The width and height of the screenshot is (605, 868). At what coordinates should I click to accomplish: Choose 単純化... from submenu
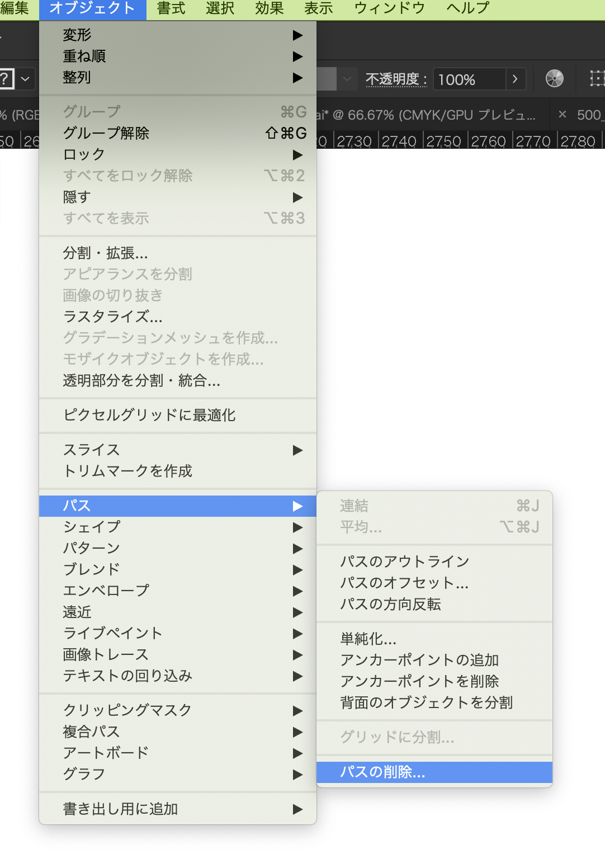click(434, 639)
